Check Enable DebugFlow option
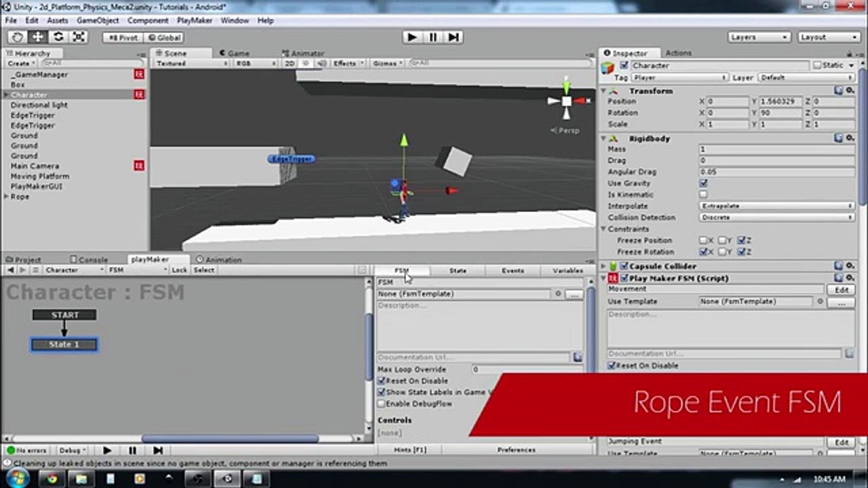Viewport: 868px width, 488px height. pos(382,404)
